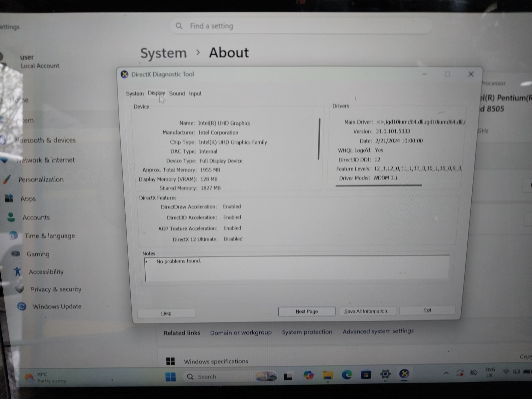Focus the Find a setting search box
This screenshot has height=399, width=532.
tap(301, 26)
